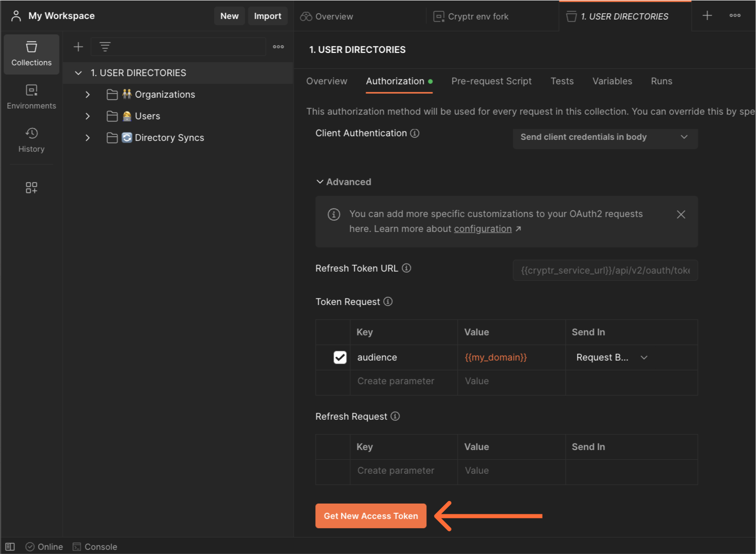Screen dimensions: 756x554
Task: Open the configuration documentation link
Action: pos(482,229)
